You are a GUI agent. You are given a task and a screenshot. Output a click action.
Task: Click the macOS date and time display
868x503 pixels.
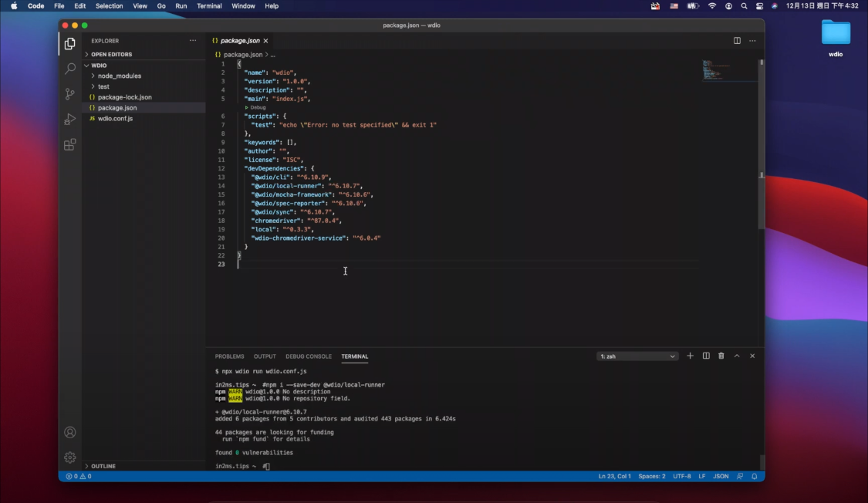point(822,6)
